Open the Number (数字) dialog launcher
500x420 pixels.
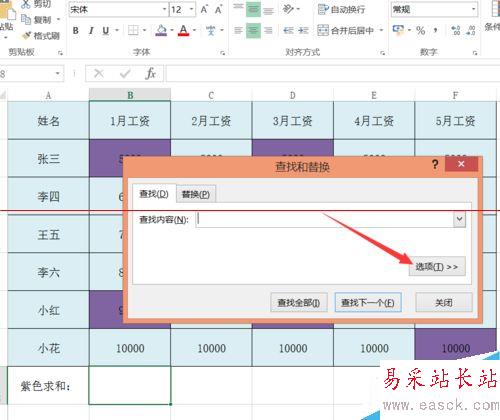475,53
